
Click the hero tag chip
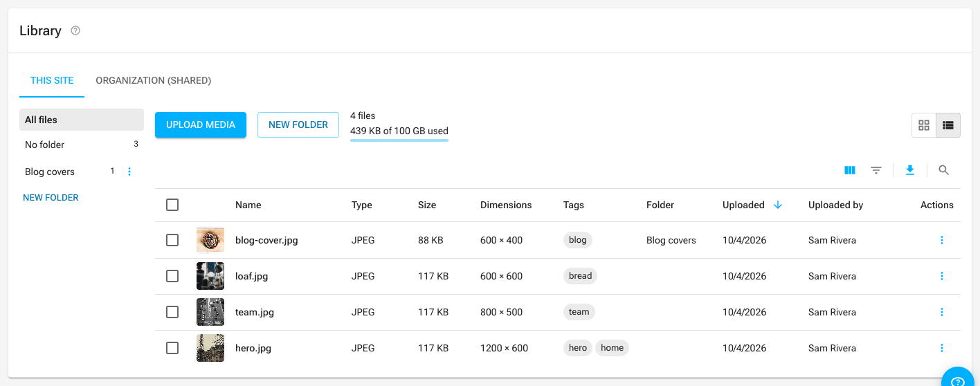[578, 348]
